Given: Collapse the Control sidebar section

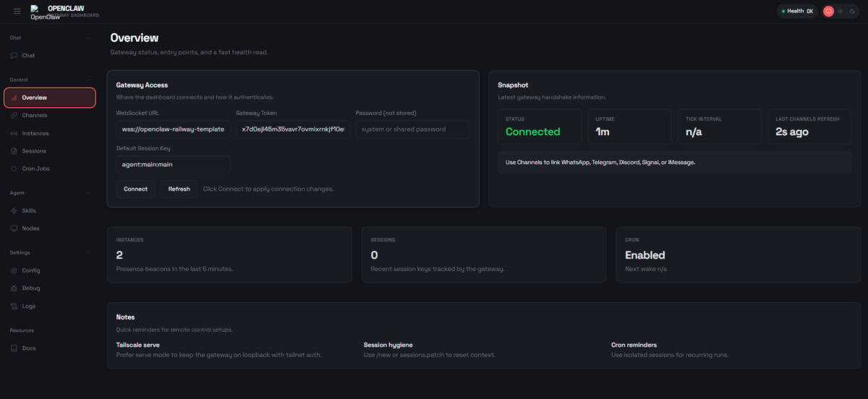Looking at the screenshot, I should click(88, 80).
